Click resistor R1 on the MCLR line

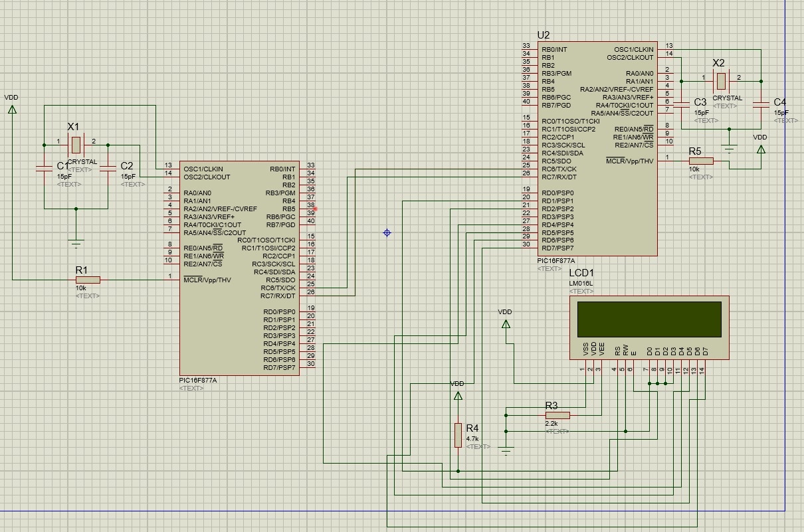[88, 280]
